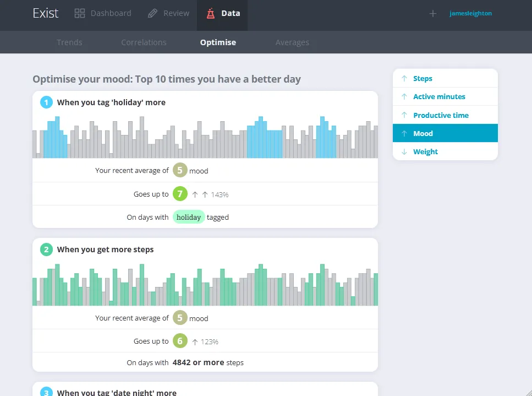Screen dimensions: 532x396
Task: Switch to the Trends tab
Action: (x=69, y=42)
